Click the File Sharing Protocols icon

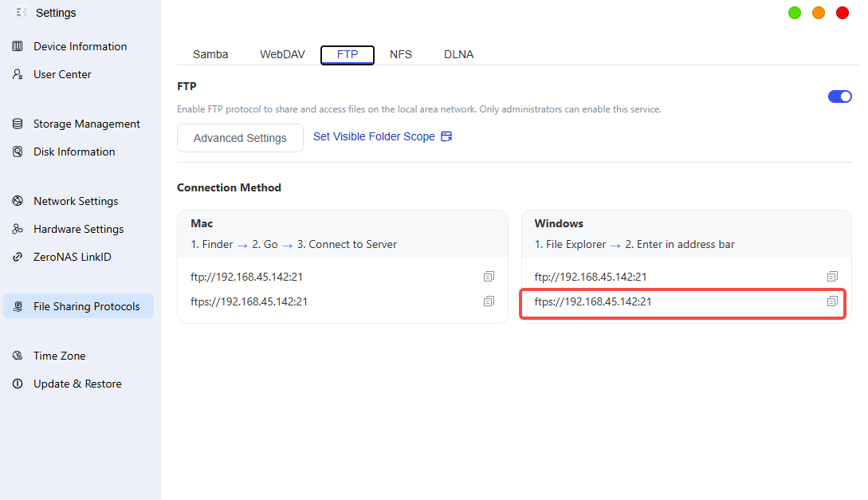[18, 306]
